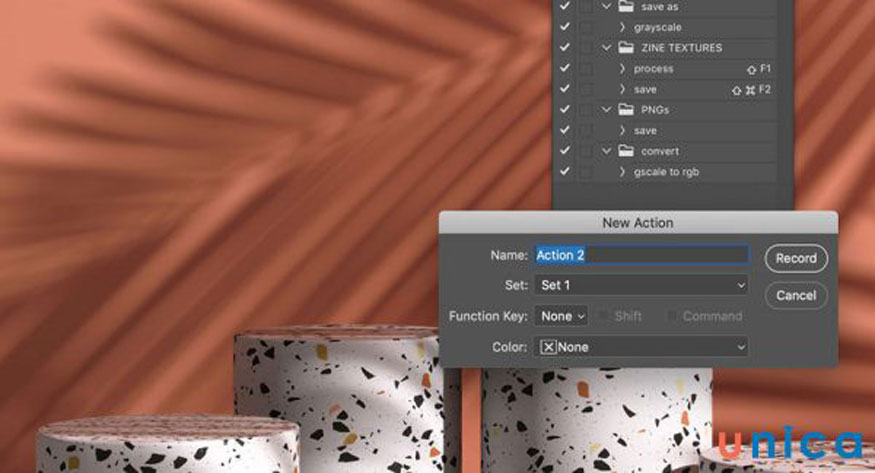This screenshot has height=473, width=875.
Task: Open the Function Key dropdown
Action: 561,316
